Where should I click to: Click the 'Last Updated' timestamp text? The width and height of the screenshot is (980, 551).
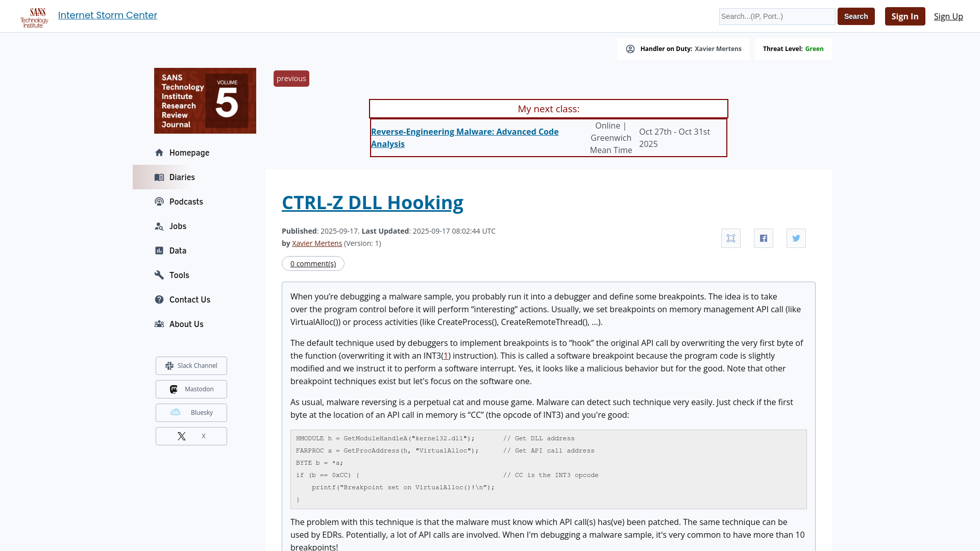pos(429,231)
